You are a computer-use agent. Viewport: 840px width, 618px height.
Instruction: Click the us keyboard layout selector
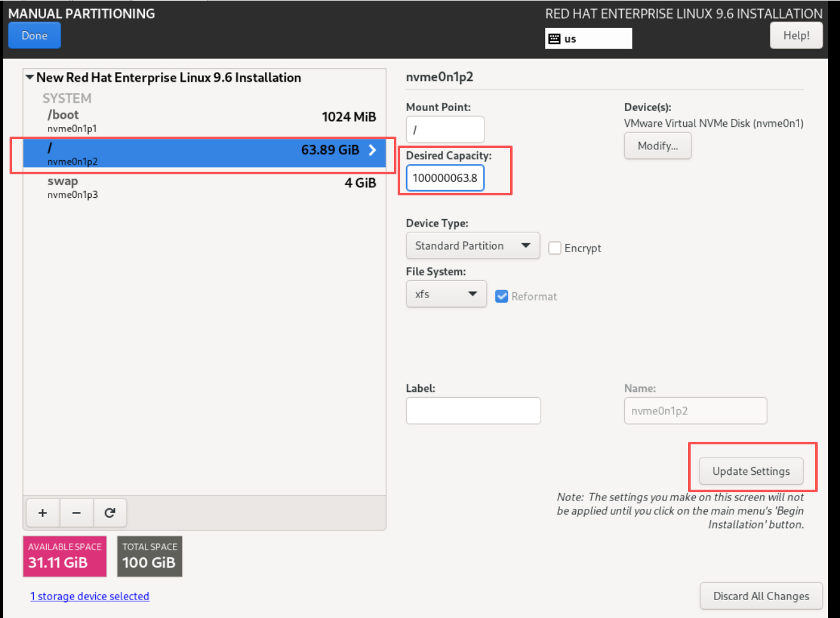(589, 38)
